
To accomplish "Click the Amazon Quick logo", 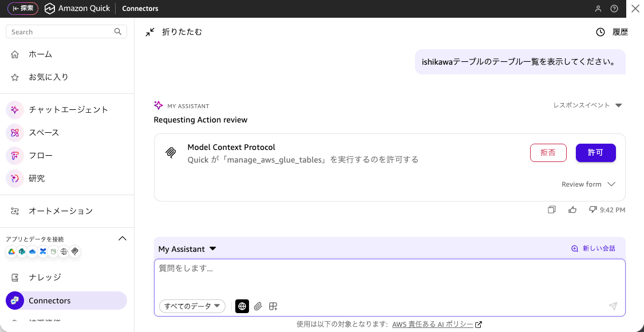I will [78, 8].
